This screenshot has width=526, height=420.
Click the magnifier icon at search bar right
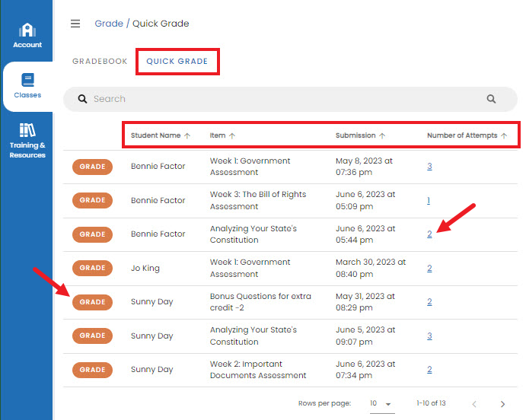point(491,99)
